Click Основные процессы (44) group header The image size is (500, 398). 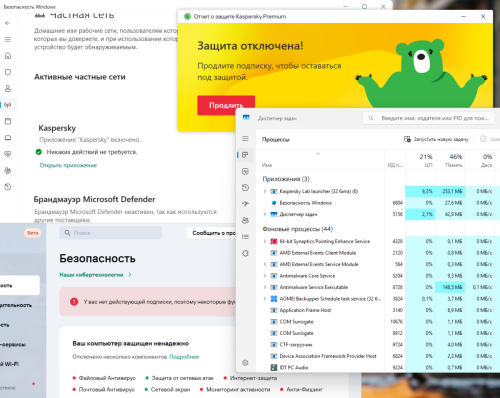pos(298,229)
